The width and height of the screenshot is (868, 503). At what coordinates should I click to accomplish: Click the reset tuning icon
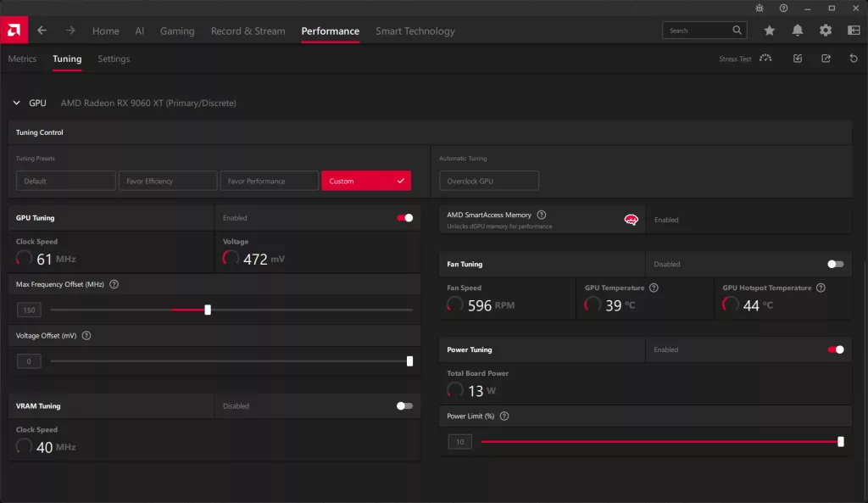click(854, 59)
